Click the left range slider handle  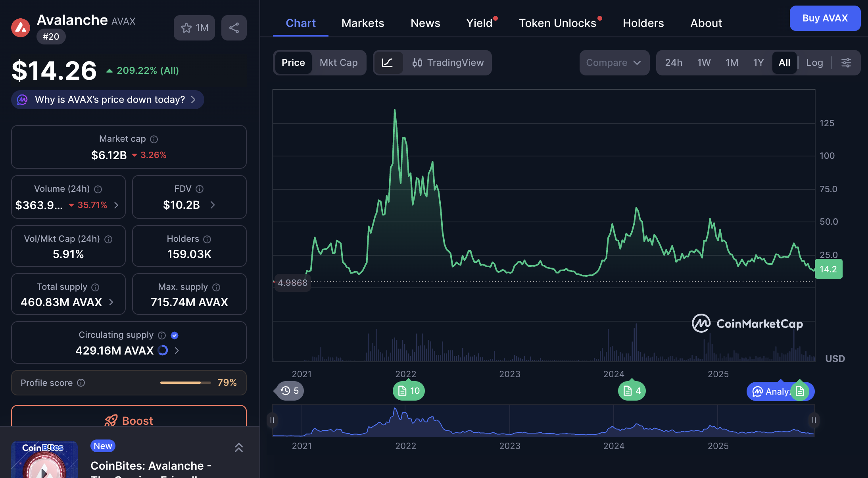pos(272,420)
